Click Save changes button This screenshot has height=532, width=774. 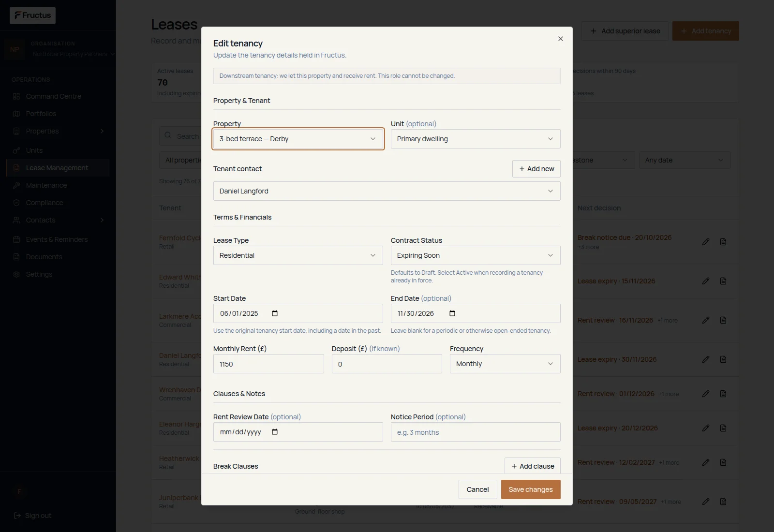(531, 489)
